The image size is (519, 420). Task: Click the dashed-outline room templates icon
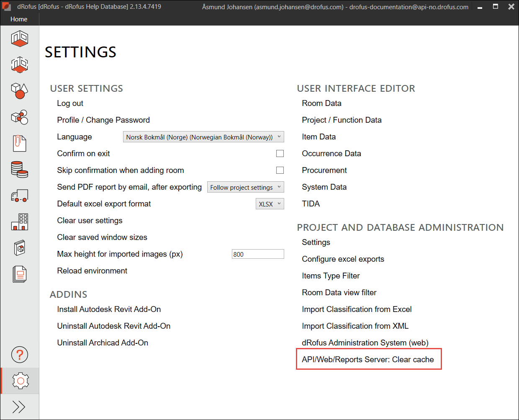click(x=20, y=65)
